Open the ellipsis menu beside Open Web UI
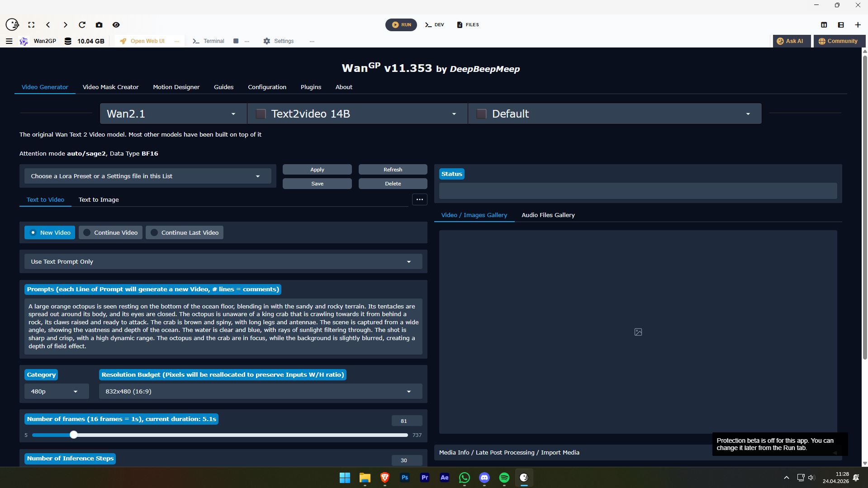The image size is (868, 488). pos(177,41)
